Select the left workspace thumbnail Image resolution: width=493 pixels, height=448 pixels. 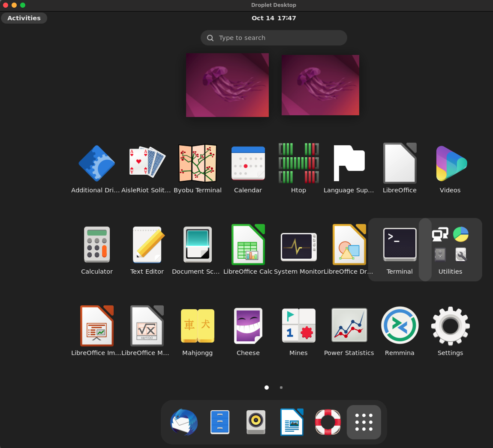coord(227,85)
